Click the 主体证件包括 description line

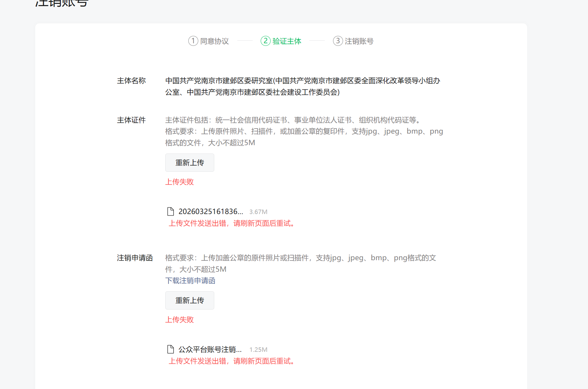(293, 120)
